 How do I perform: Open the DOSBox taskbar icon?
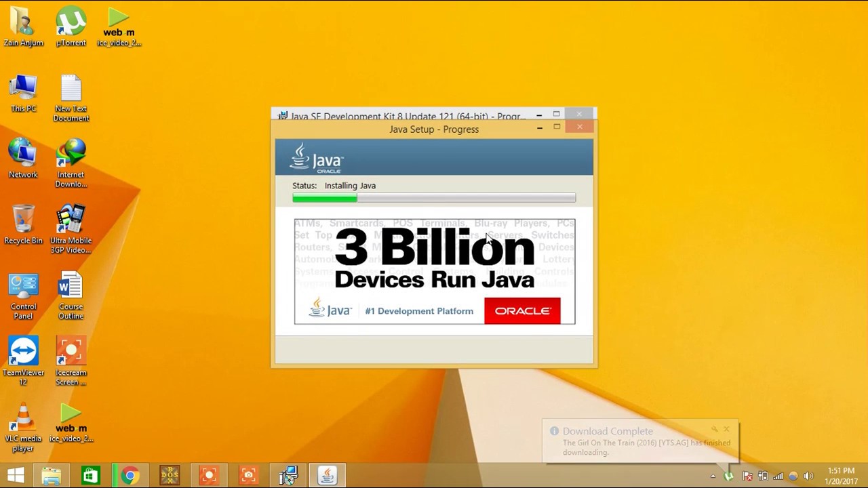coord(169,475)
